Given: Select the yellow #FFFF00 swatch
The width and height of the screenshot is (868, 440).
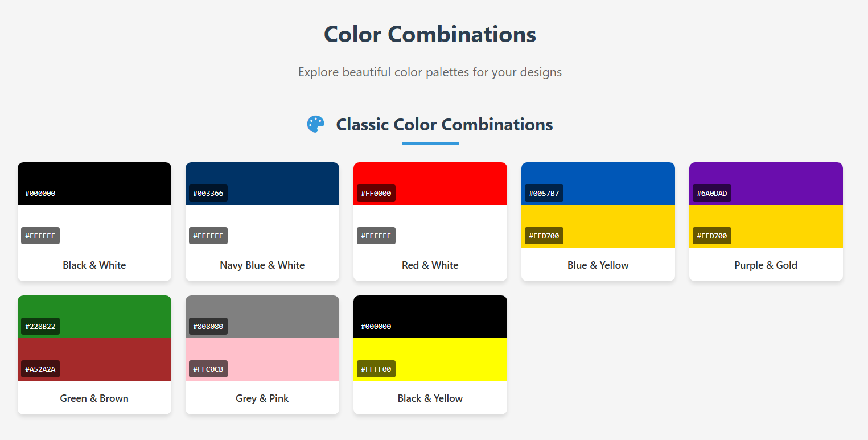Looking at the screenshot, I should point(430,359).
